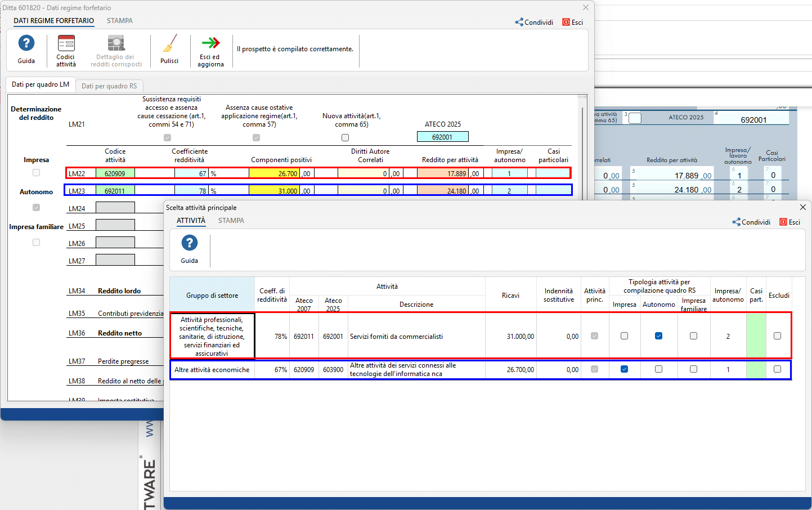This screenshot has width=812, height=510.
Task: Switch to Dati per quadro RS tab
Action: click(109, 86)
